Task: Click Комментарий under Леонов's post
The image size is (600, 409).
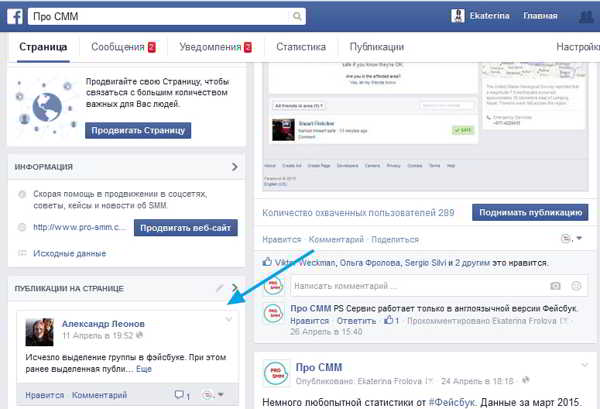Action: pos(99,395)
